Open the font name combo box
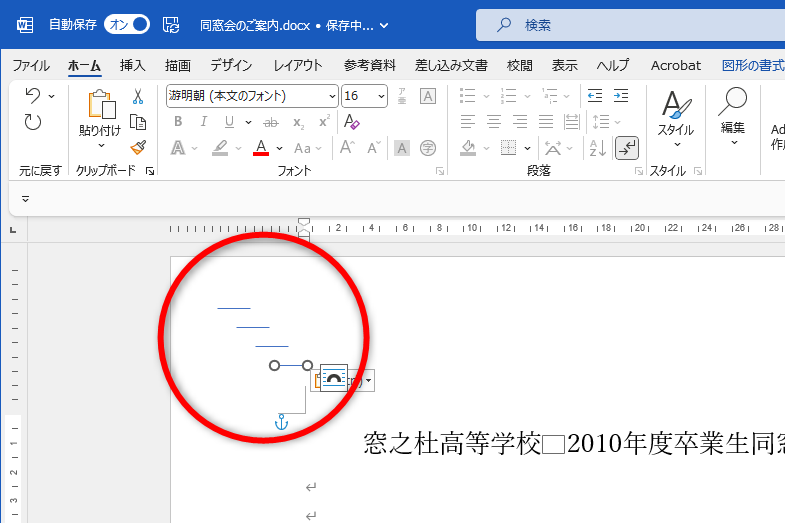Screen dimensions: 785x523 pyautogui.click(x=252, y=96)
